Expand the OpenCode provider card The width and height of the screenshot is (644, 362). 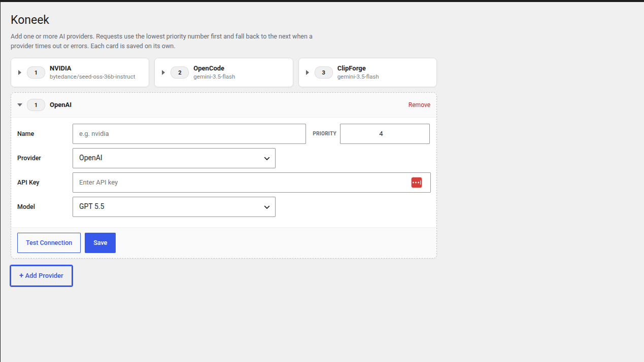tap(163, 73)
